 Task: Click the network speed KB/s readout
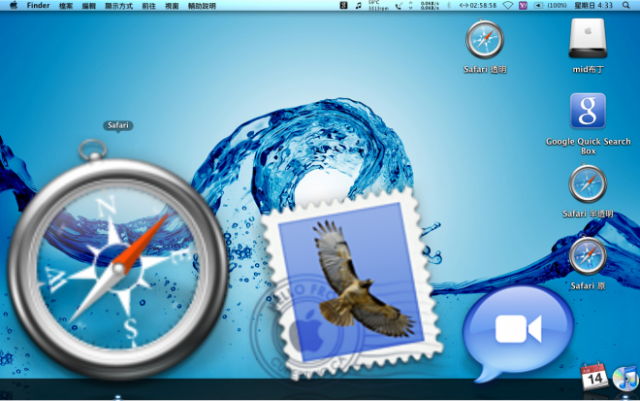430,5
